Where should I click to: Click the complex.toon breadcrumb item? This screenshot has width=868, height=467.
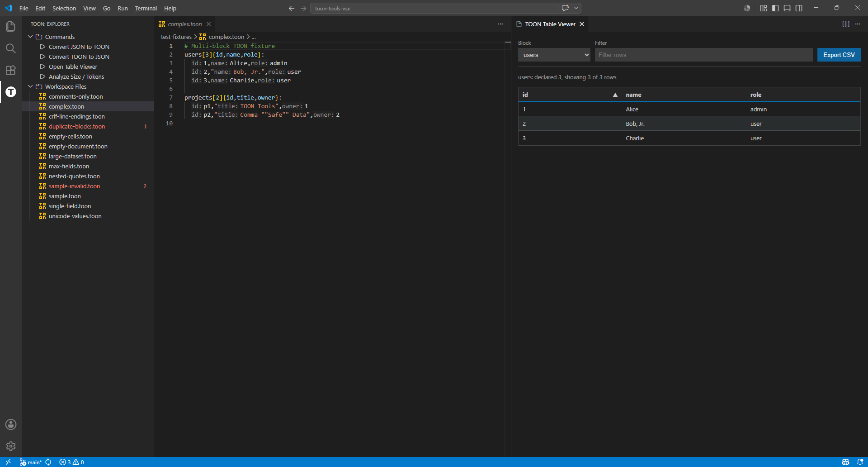(x=226, y=37)
